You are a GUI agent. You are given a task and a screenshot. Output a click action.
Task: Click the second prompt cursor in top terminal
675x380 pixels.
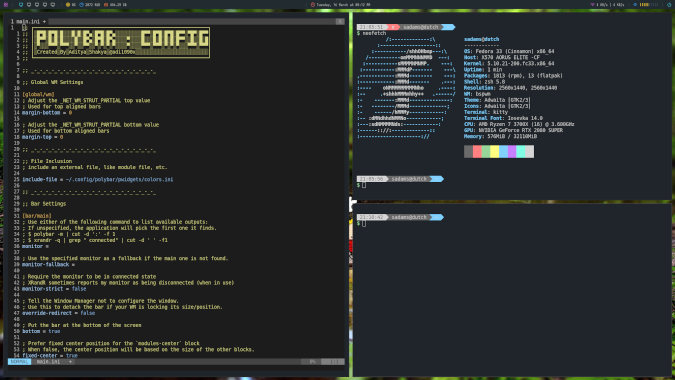pyautogui.click(x=364, y=185)
